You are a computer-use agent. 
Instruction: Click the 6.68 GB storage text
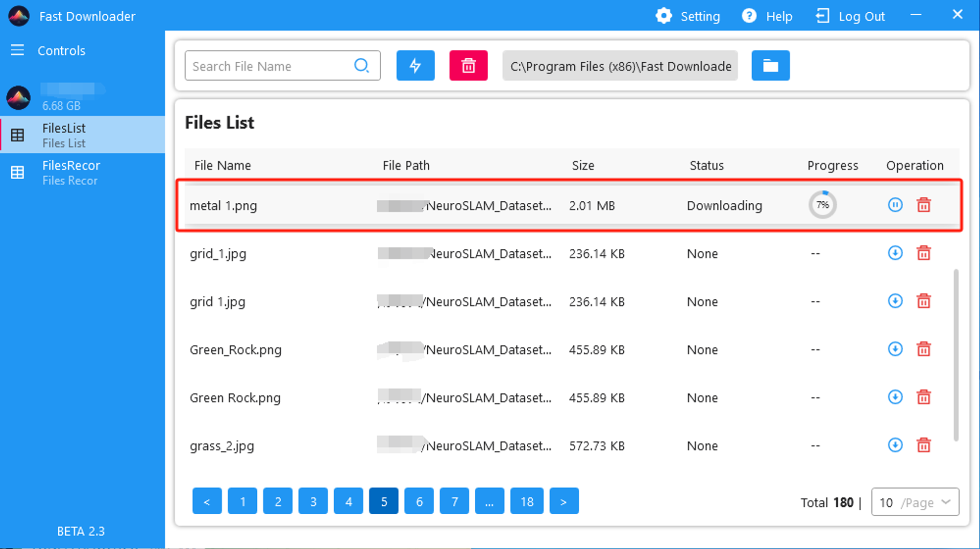pyautogui.click(x=61, y=106)
